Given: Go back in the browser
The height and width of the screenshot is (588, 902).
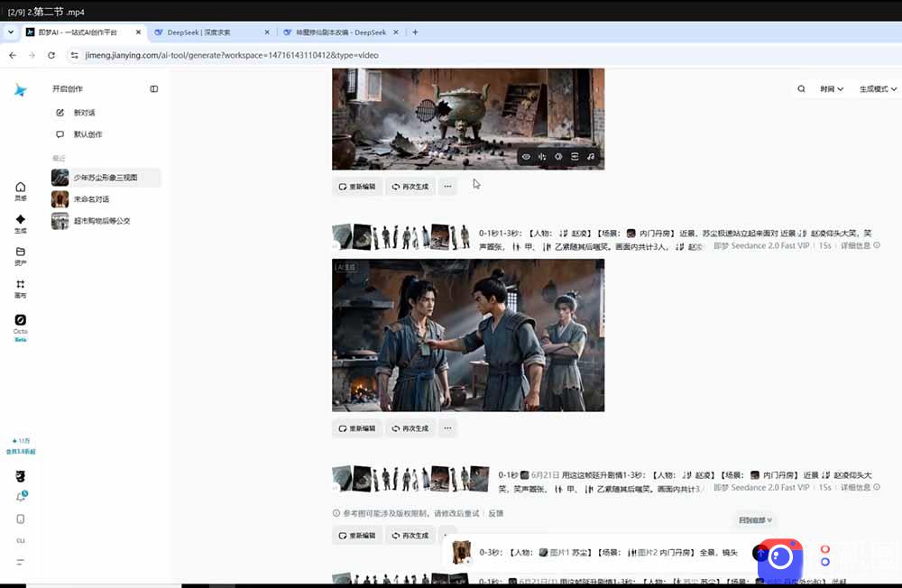Looking at the screenshot, I should point(13,55).
